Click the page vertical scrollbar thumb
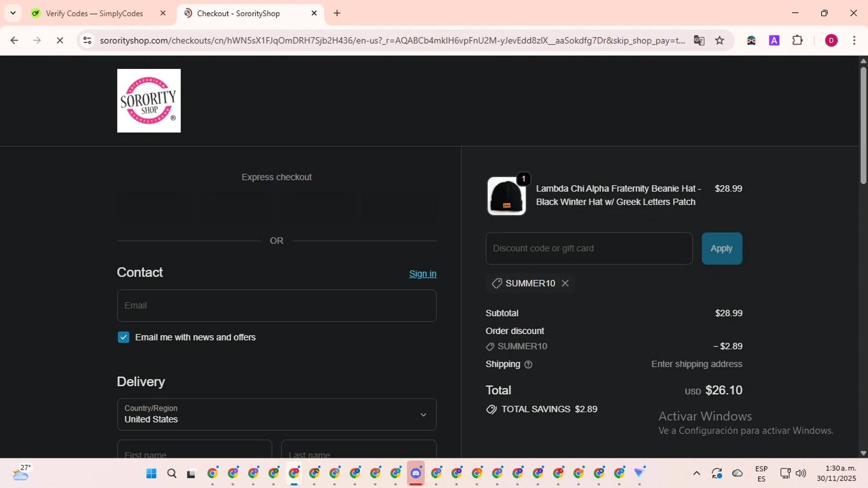The width and height of the screenshot is (868, 488). coord(863,126)
